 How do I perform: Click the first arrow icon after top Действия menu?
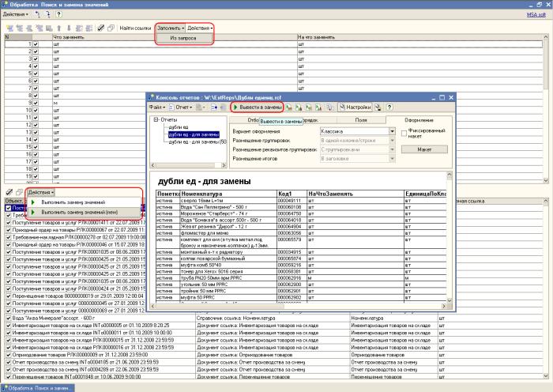(x=37, y=14)
